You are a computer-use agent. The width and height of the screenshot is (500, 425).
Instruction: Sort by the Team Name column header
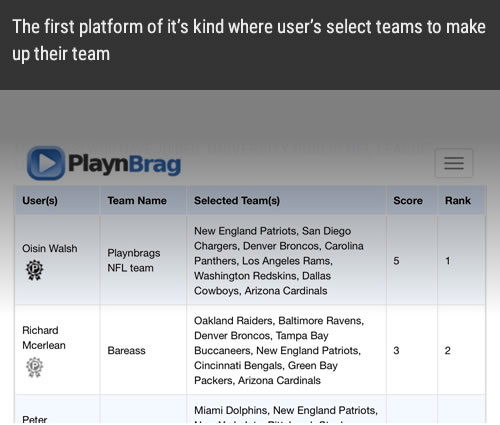pyautogui.click(x=137, y=201)
